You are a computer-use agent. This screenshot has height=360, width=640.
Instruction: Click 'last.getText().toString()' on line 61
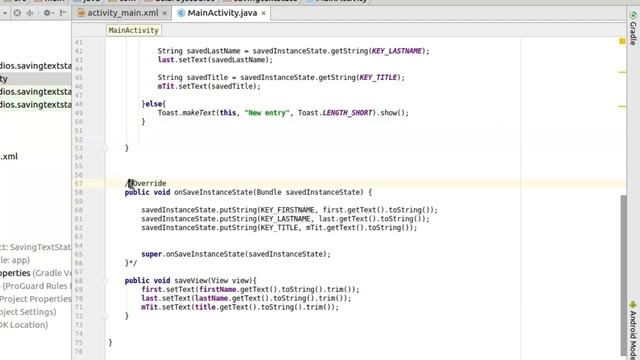(x=370, y=219)
